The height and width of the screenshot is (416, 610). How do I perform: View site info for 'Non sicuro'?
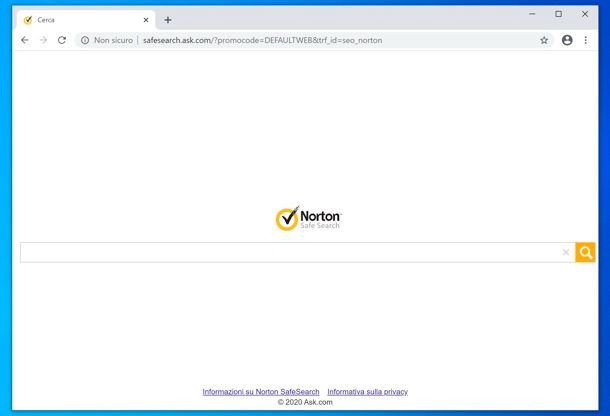[107, 40]
